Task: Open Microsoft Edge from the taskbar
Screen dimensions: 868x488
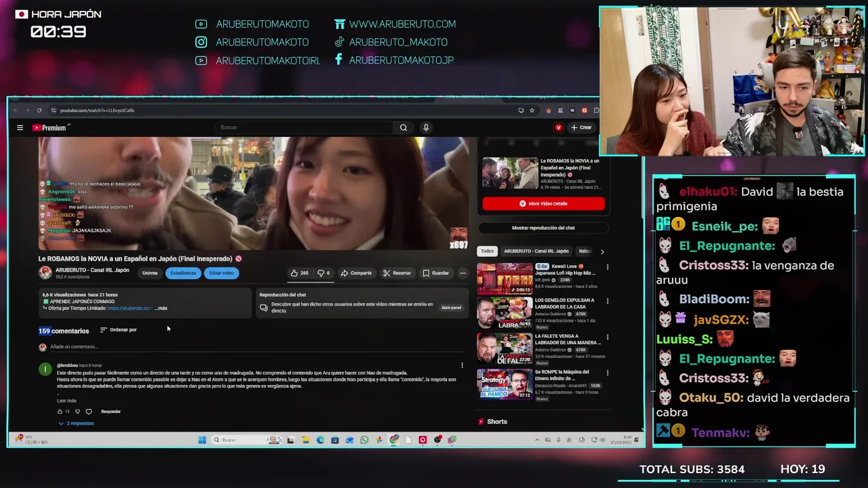Action: [320, 440]
